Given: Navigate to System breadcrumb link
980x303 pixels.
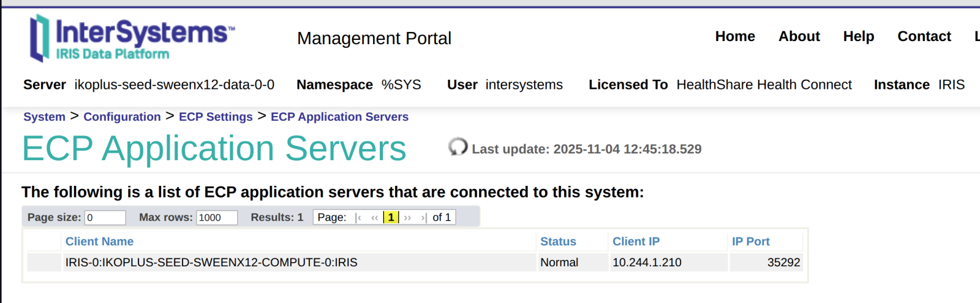Looking at the screenshot, I should point(44,117).
